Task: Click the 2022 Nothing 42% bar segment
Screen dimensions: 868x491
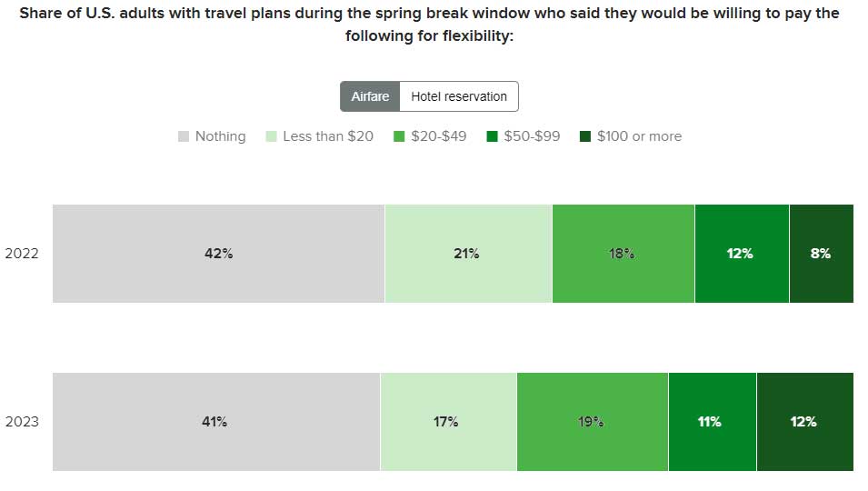Action: (218, 254)
